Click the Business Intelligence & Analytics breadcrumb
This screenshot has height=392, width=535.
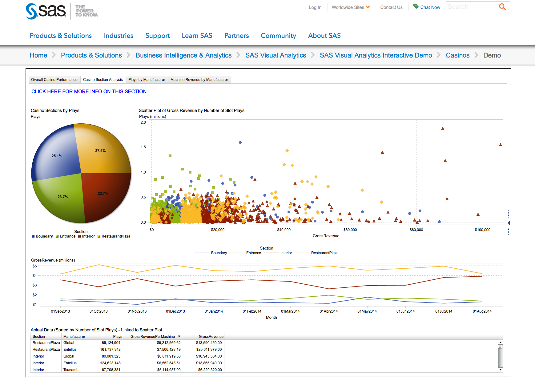(x=183, y=55)
